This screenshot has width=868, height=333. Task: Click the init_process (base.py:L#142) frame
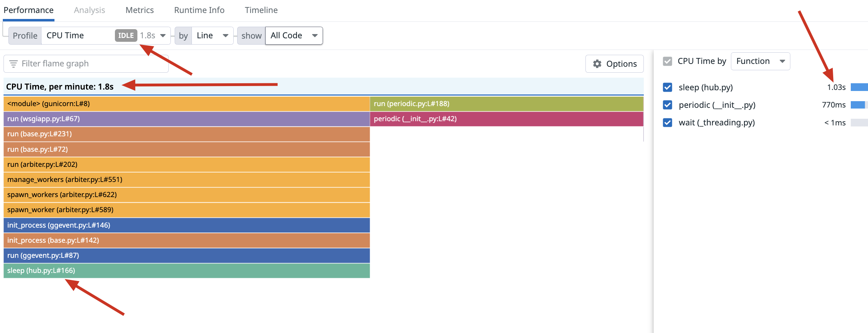tap(187, 240)
